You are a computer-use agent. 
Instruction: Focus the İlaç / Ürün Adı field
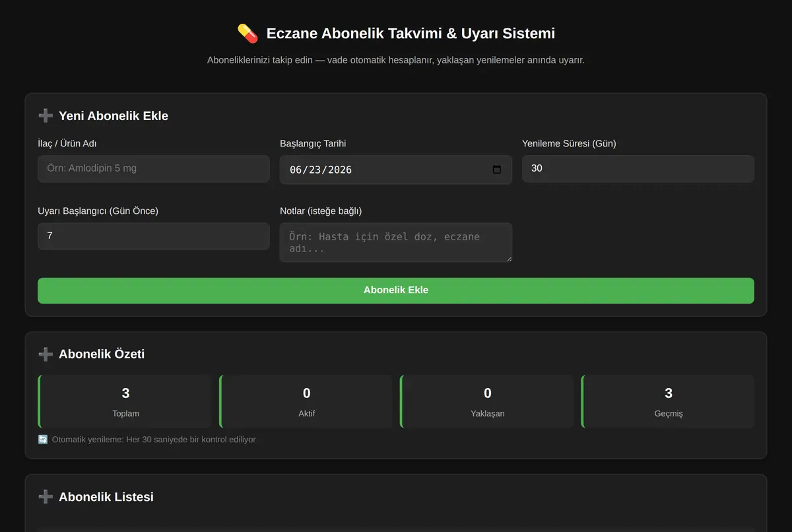click(x=154, y=168)
